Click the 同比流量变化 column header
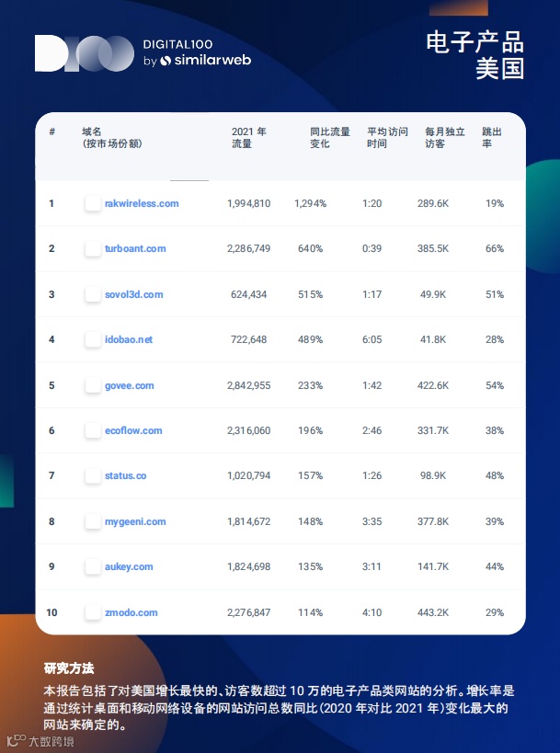 click(x=330, y=137)
